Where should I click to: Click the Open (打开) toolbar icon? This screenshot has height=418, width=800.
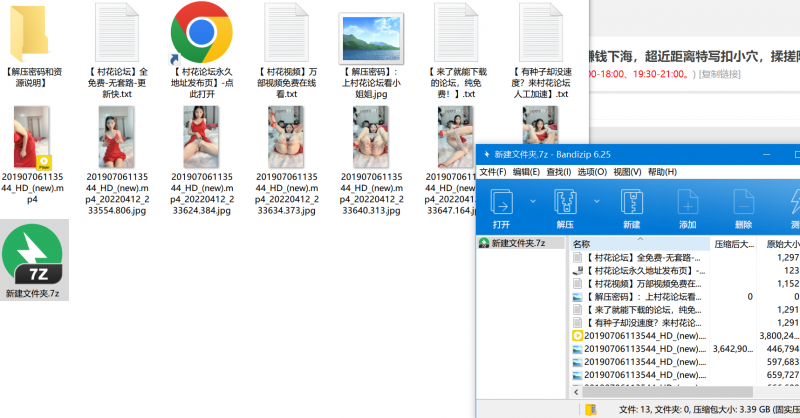(501, 202)
